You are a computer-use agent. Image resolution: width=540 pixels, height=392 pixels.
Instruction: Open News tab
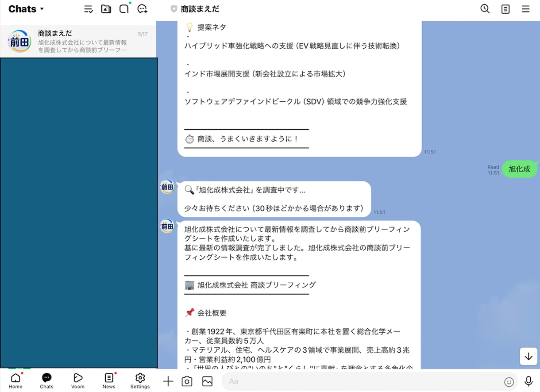pos(109,381)
